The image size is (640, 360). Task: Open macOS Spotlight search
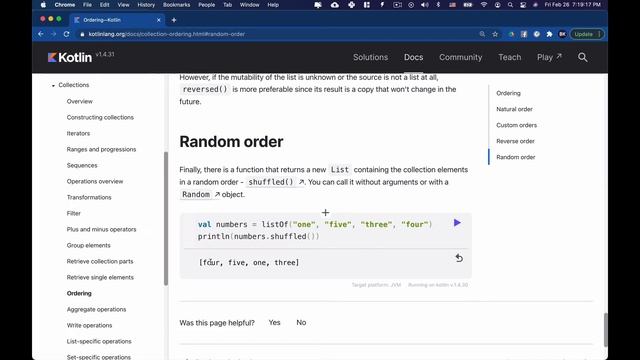click(510, 5)
